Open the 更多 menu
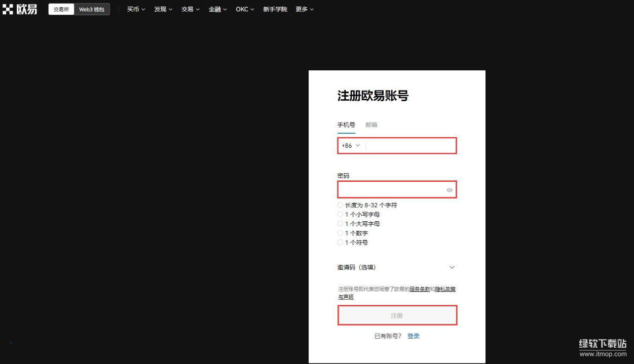The height and width of the screenshot is (364, 634). 305,9
